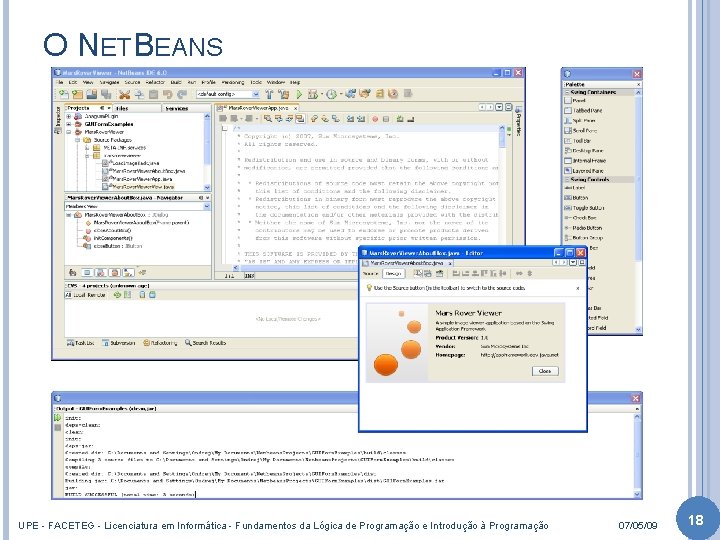Click the Find Selection editor toolbar icon
The height and width of the screenshot is (540, 720).
coord(268,119)
